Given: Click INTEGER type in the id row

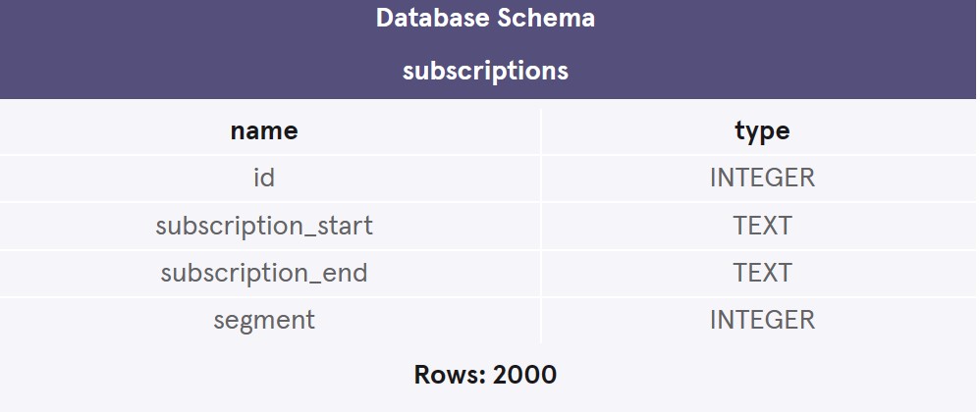Looking at the screenshot, I should coord(762,178).
